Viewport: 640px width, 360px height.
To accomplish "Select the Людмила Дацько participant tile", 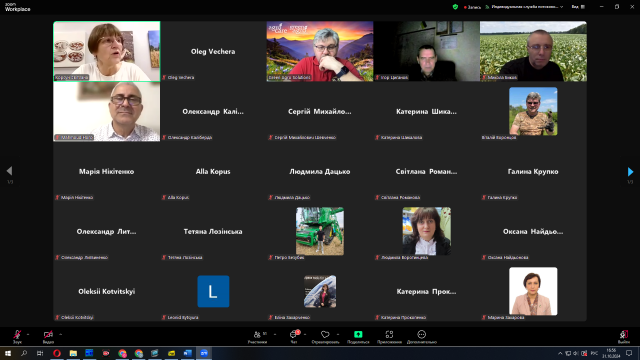I will (x=320, y=171).
